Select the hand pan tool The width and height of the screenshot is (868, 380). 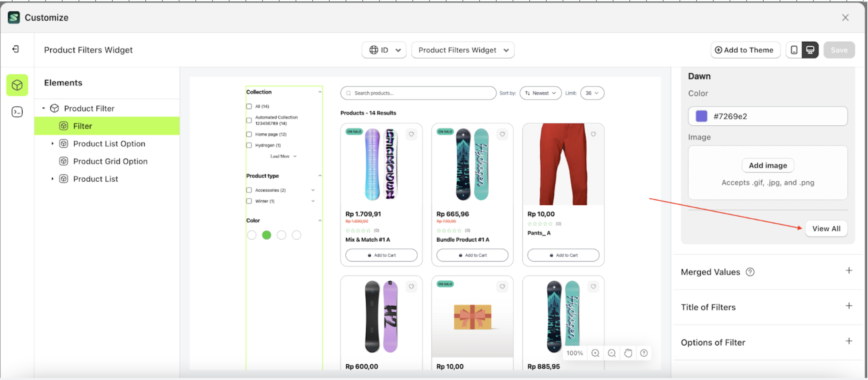pos(628,353)
